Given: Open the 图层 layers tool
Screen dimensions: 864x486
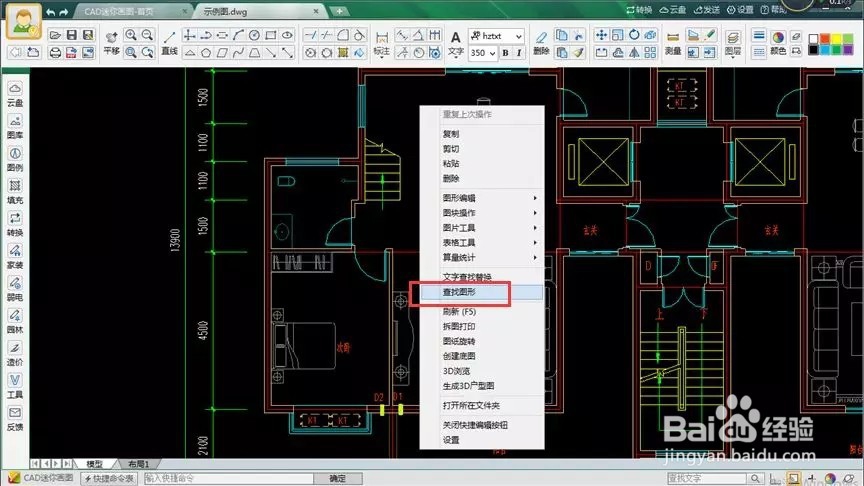Looking at the screenshot, I should (x=732, y=44).
